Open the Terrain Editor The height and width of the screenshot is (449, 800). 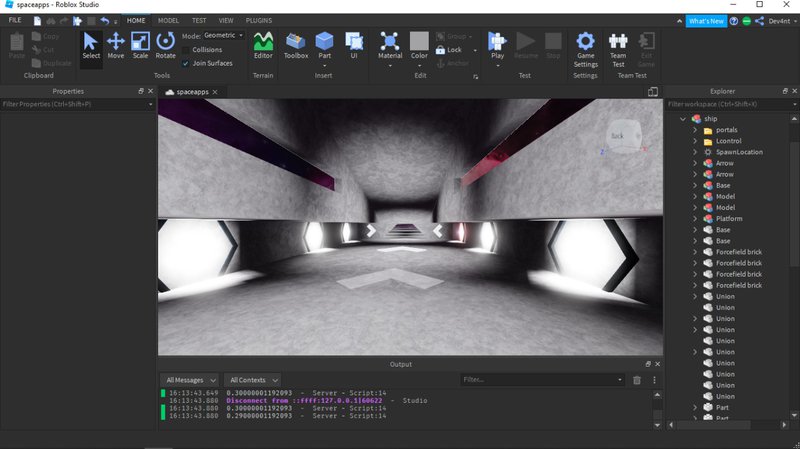(x=263, y=45)
